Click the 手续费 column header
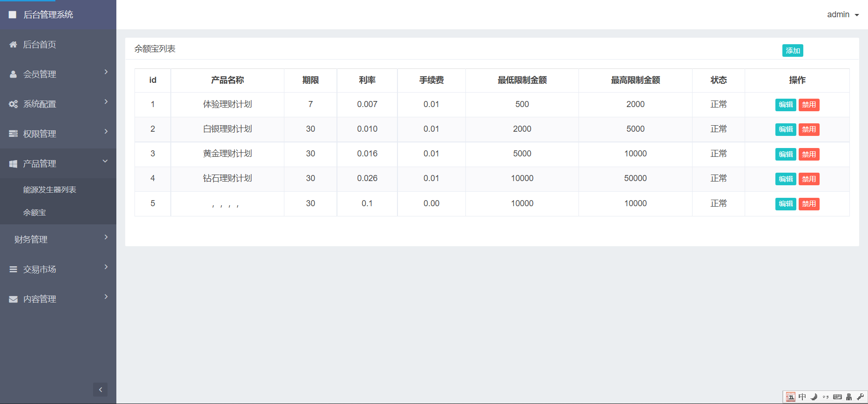 431,80
